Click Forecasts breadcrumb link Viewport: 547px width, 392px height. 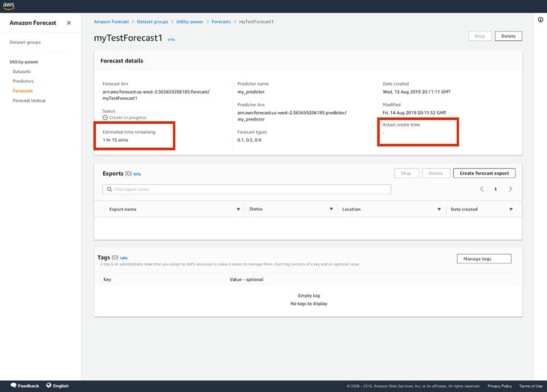click(x=221, y=22)
